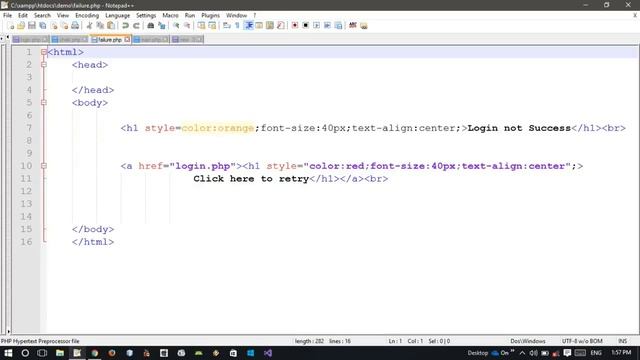Open Find with the binoculars icon
The width and height of the screenshot is (640, 360).
pos(151,26)
